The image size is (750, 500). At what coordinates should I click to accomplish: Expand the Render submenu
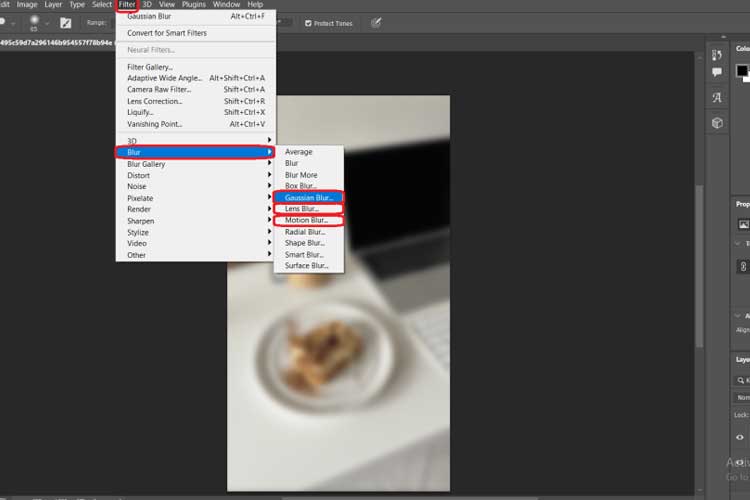tap(196, 210)
